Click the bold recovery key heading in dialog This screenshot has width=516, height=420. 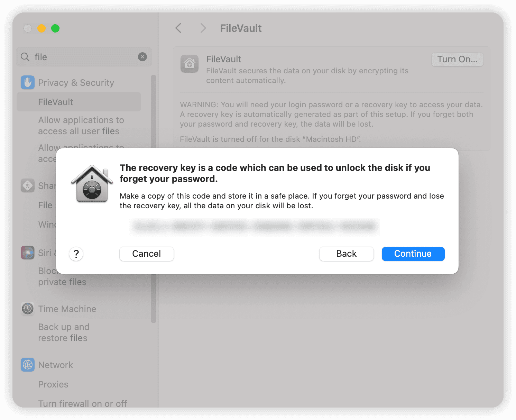point(275,173)
